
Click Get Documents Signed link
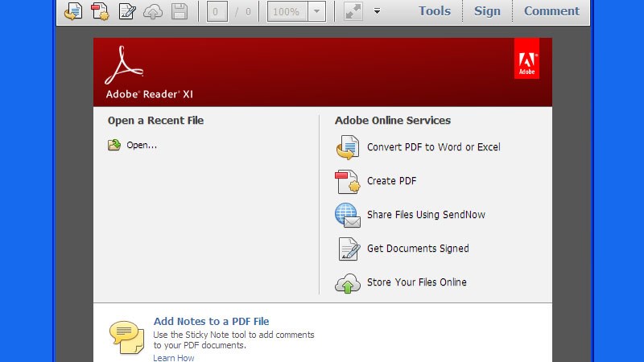coord(418,249)
